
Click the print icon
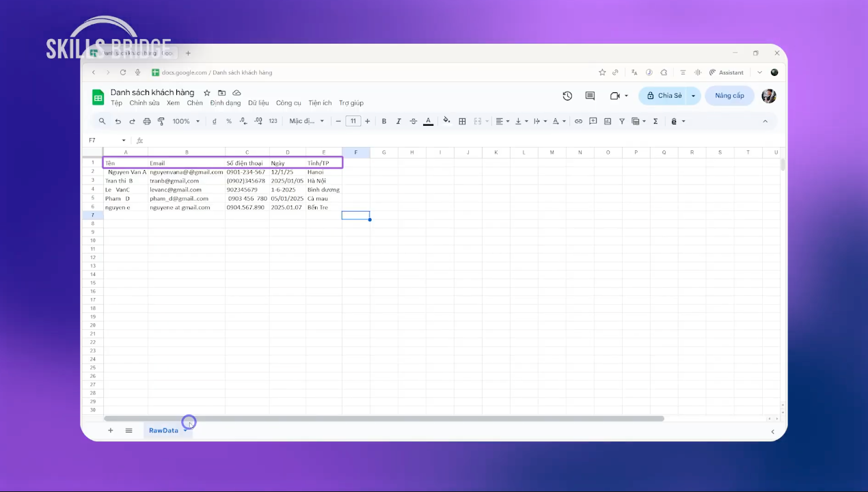click(x=147, y=122)
